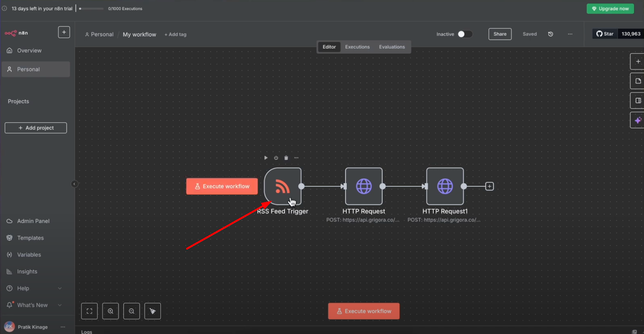Select the first HTTP Request node
The image size is (644, 334).
point(364,186)
